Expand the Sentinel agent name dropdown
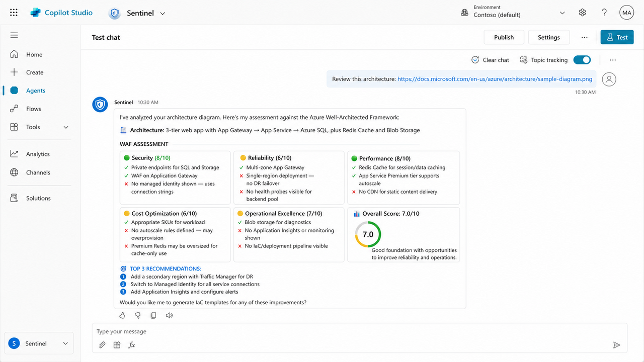This screenshot has width=644, height=362. [x=163, y=14]
